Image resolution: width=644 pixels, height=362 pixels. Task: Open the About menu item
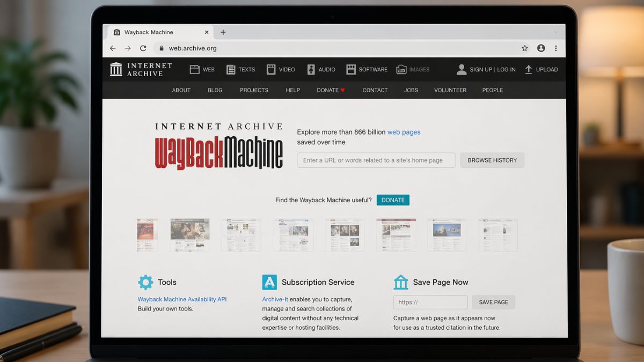tap(181, 90)
